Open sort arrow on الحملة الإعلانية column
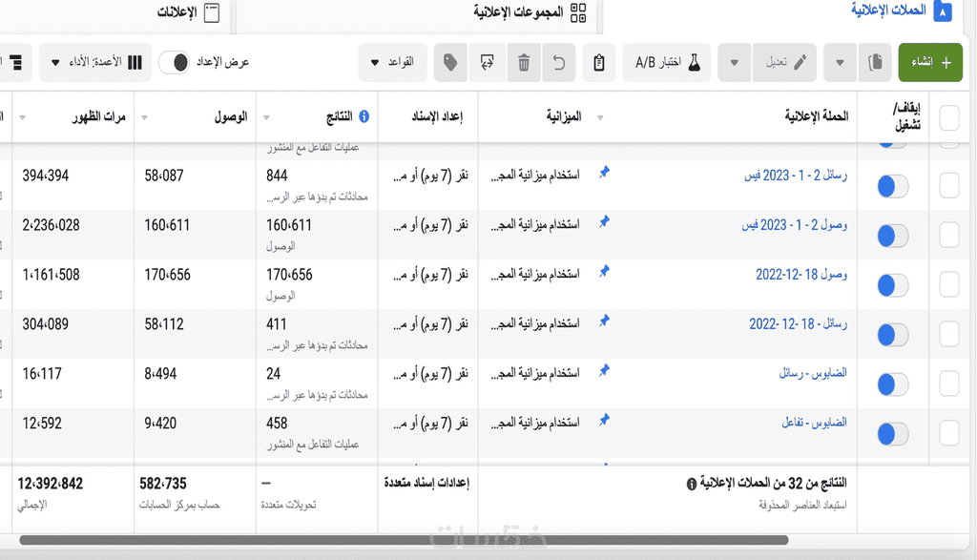 tap(600, 117)
